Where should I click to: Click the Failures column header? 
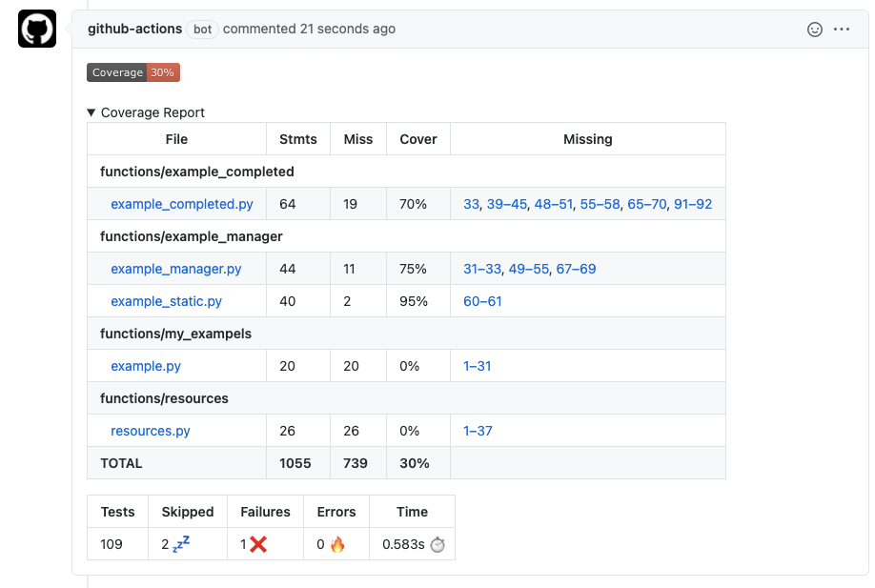(x=265, y=512)
